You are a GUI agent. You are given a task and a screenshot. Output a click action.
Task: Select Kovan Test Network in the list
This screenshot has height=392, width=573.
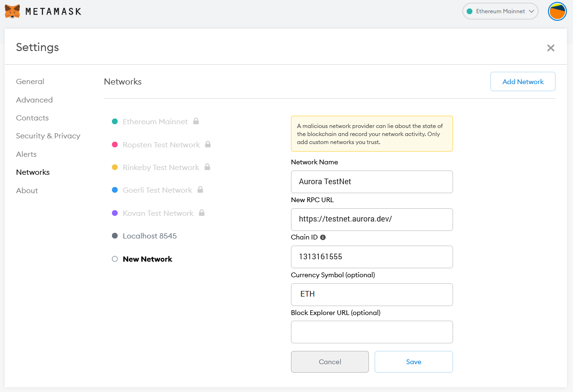(158, 213)
